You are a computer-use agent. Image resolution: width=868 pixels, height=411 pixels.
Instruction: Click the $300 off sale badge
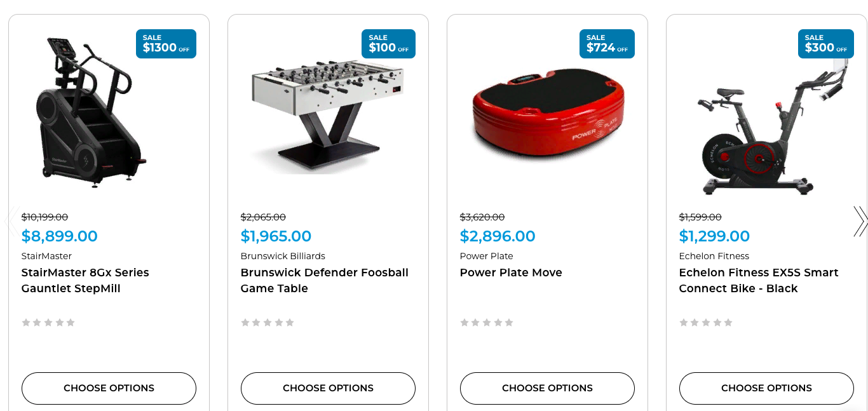click(x=825, y=44)
